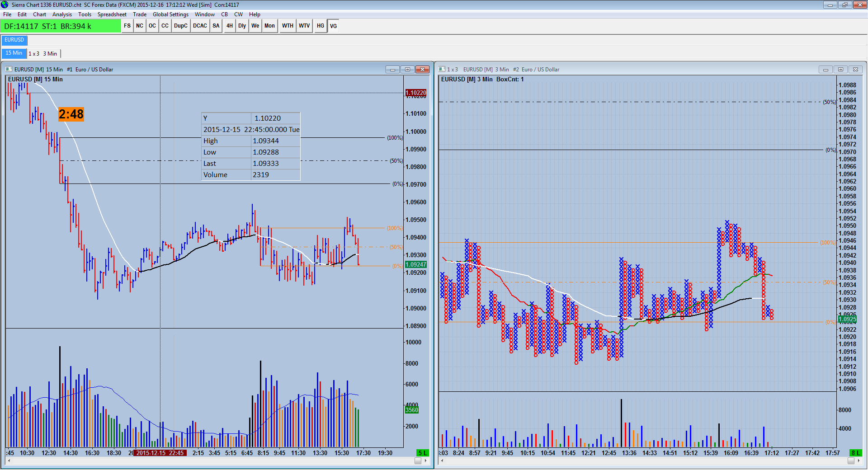Click the 15 Min chart horizontal scroll thumb
Viewport: 868px width, 470px height.
point(418,461)
